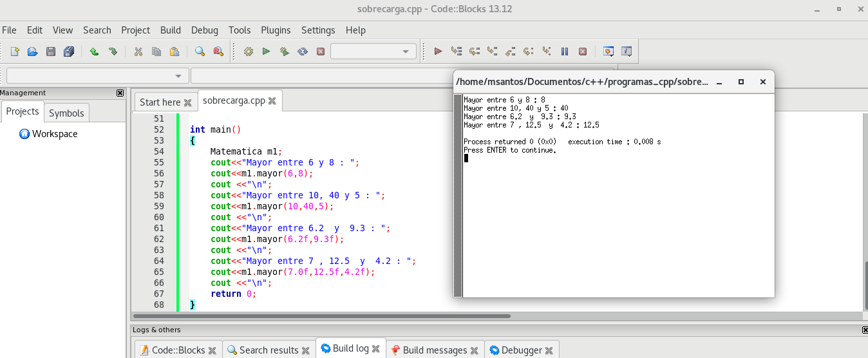The width and height of the screenshot is (868, 358).
Task: Open the Tools menu
Action: pyautogui.click(x=240, y=30)
